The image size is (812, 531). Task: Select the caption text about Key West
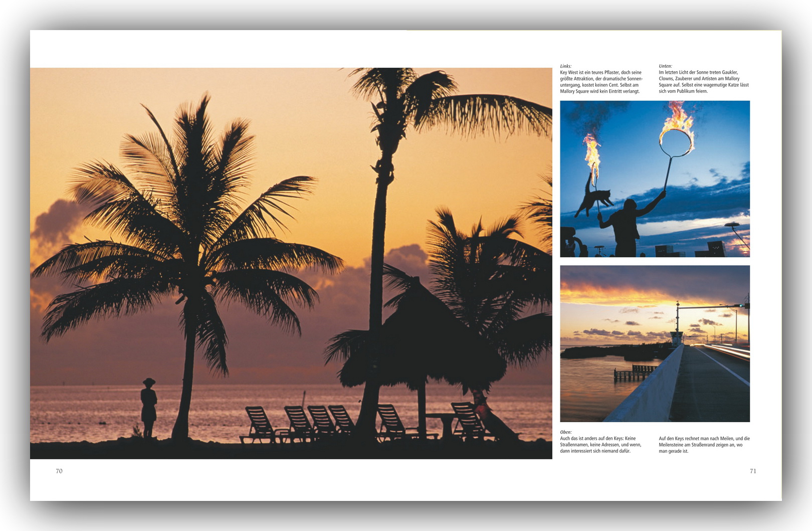tap(600, 82)
